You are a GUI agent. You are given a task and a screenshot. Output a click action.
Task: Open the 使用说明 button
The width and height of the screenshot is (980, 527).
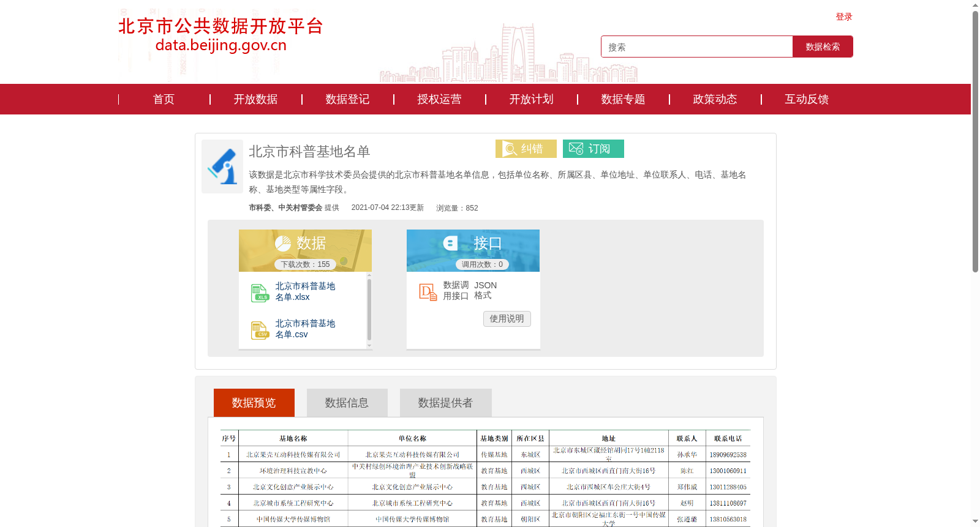(x=507, y=319)
